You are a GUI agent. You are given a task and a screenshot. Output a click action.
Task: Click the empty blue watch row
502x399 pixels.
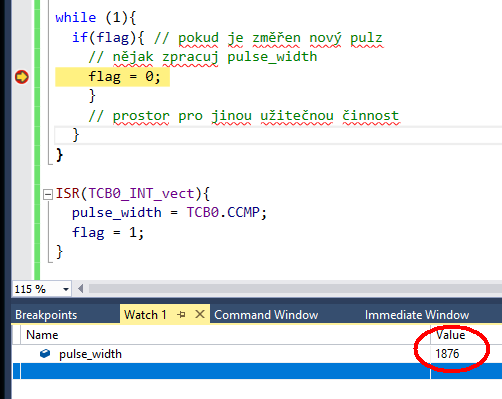point(257,371)
